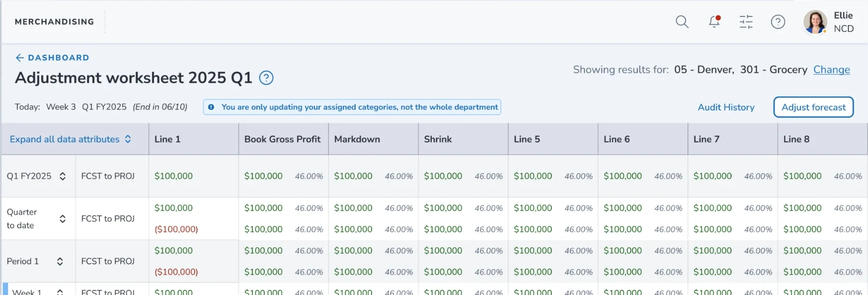Image resolution: width=868 pixels, height=295 pixels.
Task: Click the Adjust forecast button
Action: [813, 107]
